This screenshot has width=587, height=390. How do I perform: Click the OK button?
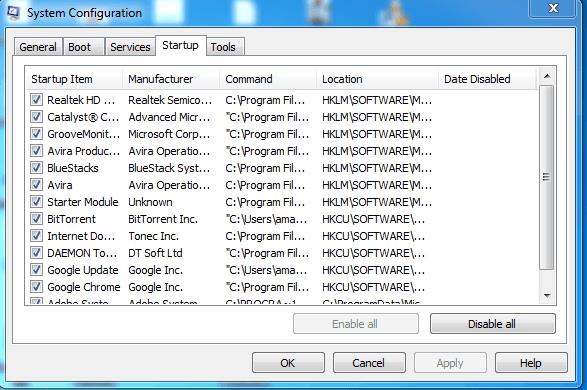coord(288,363)
